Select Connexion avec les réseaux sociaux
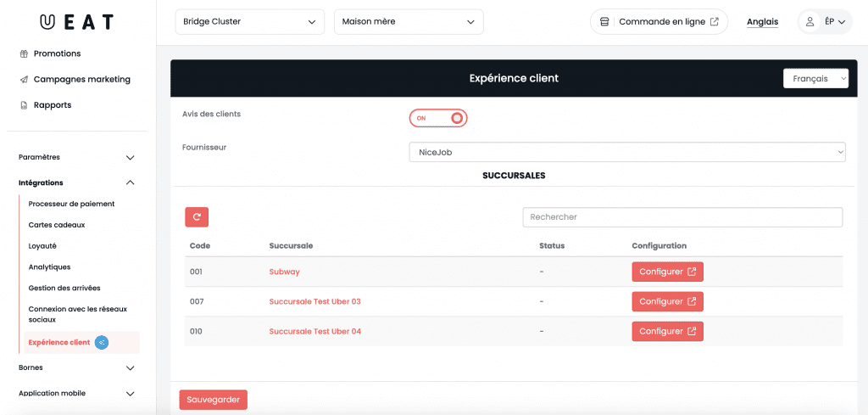The height and width of the screenshot is (415, 868). point(77,315)
